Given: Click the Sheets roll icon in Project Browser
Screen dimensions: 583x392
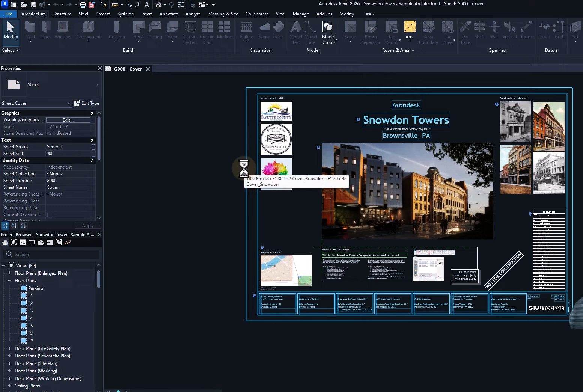Looking at the screenshot, I should click(41, 243).
